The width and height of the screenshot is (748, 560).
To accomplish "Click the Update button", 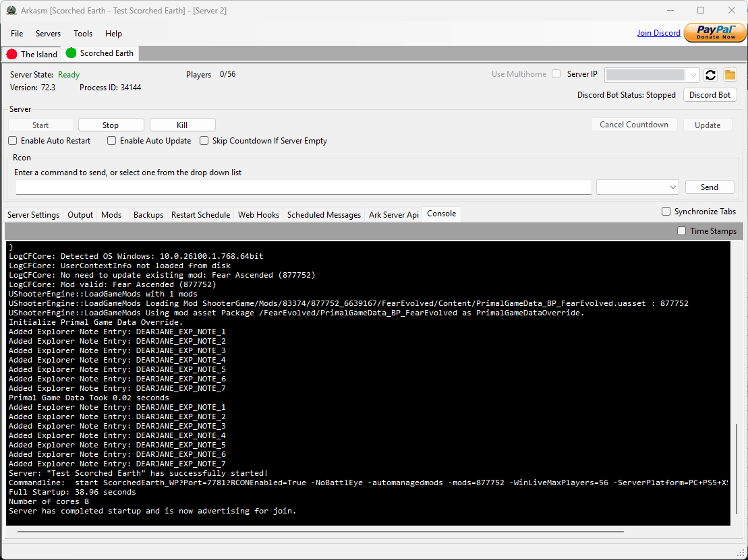I will click(x=708, y=125).
